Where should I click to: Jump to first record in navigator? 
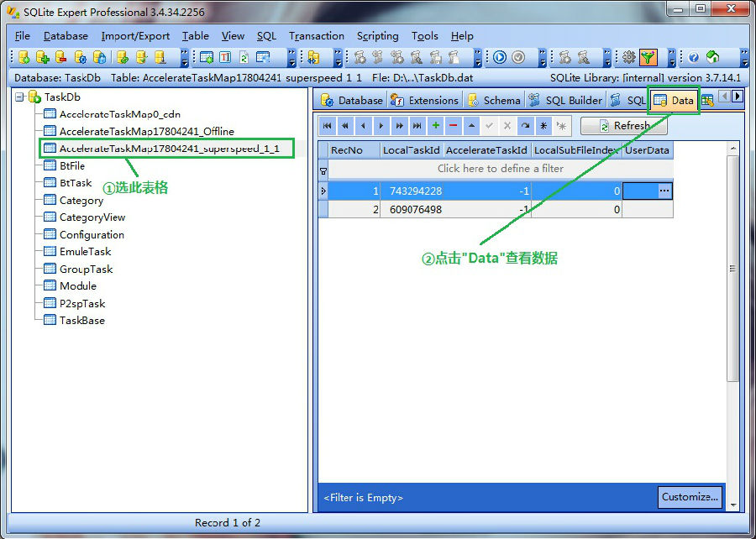[327, 126]
